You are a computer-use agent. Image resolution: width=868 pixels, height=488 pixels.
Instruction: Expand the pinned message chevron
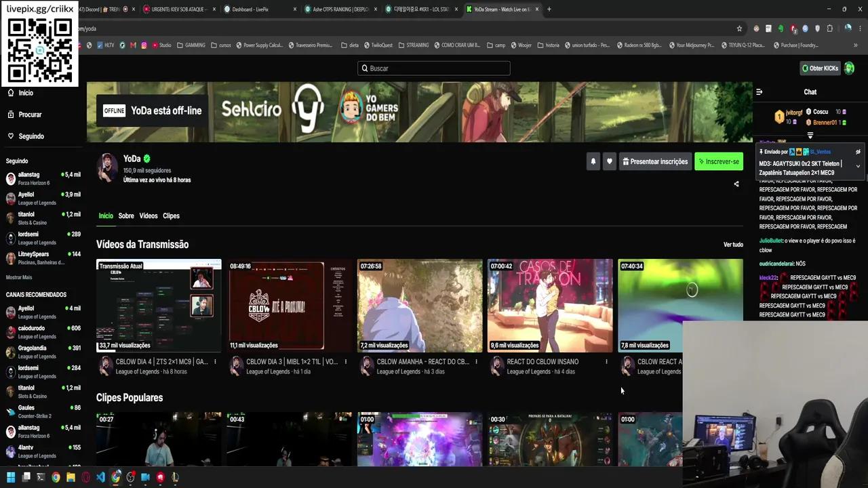[x=858, y=166]
